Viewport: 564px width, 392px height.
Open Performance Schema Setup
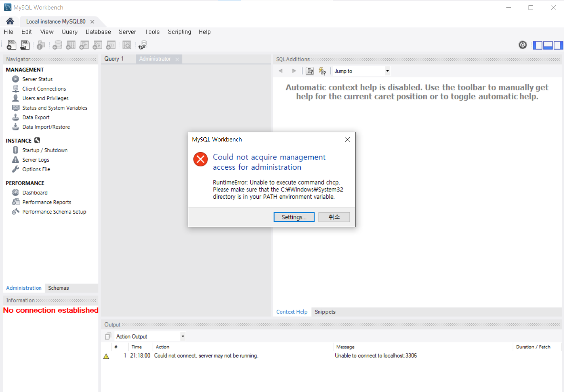54,212
